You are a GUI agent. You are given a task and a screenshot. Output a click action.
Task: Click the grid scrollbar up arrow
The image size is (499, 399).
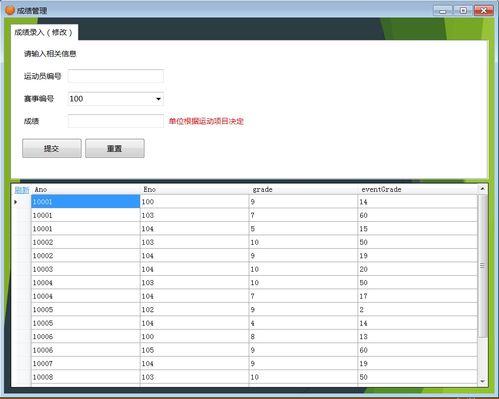[x=482, y=189]
